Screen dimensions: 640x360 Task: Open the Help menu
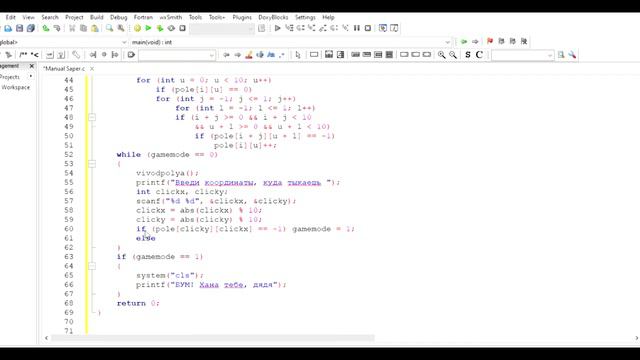coord(328,17)
